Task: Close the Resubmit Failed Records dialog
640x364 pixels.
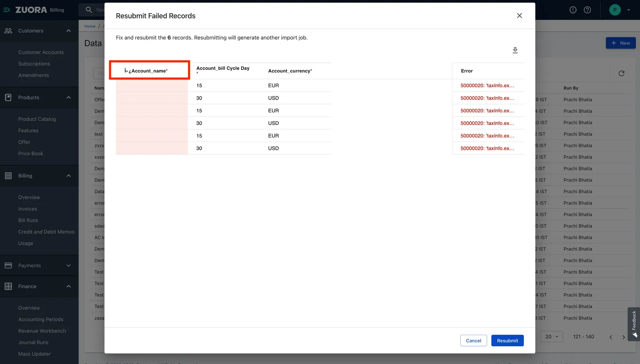Action: tap(519, 16)
